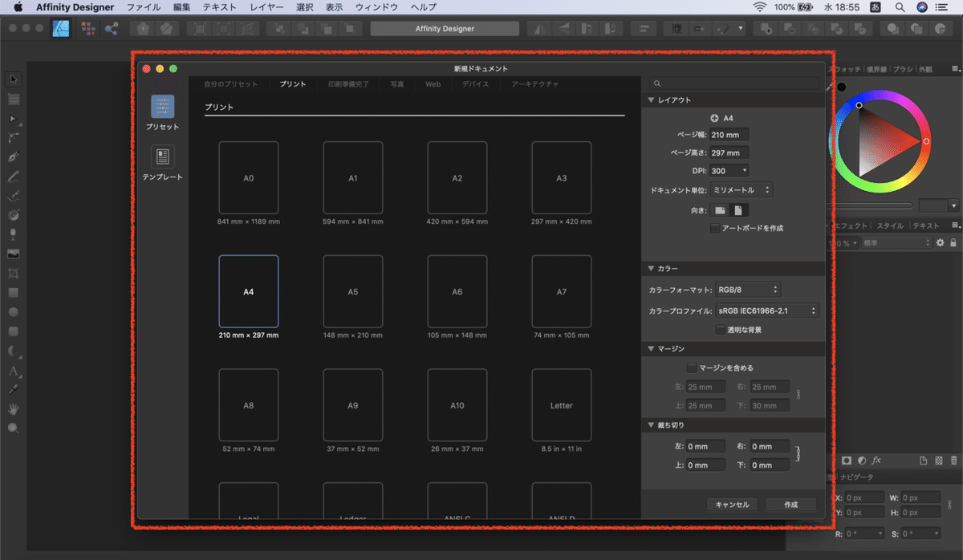963x560 pixels.
Task: Select the Place Image tool
Action: coord(14,254)
